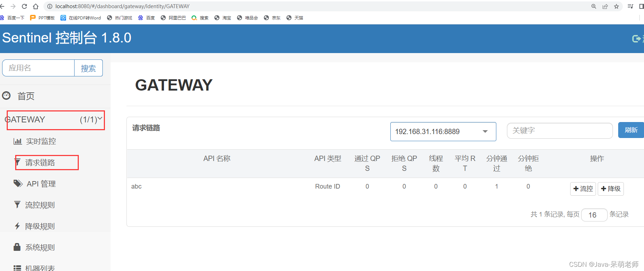The height and width of the screenshot is (271, 644).
Task: Open 百度一下 bookmark
Action: tap(12, 18)
